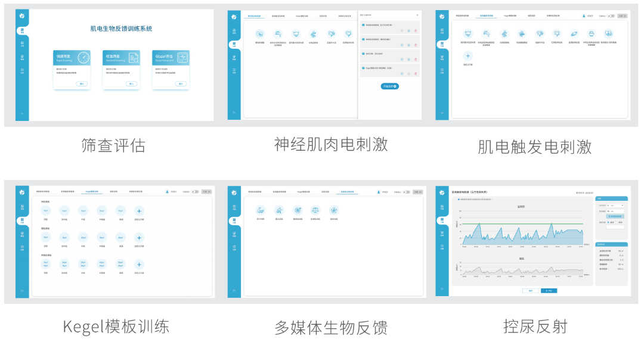Viewport: 644px width, 342px height.
Task: Click the user avatar icon in Kegel模板训练 screen
Action: 167,191
